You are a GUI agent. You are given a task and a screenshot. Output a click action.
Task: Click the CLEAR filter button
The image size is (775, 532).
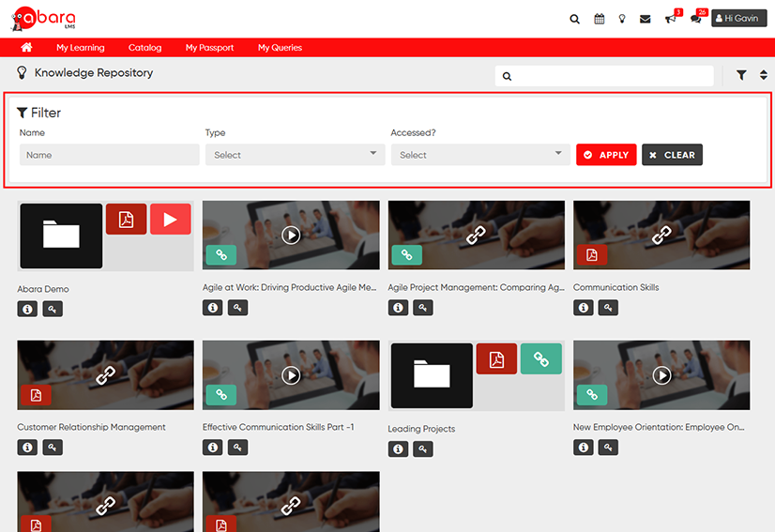click(672, 155)
